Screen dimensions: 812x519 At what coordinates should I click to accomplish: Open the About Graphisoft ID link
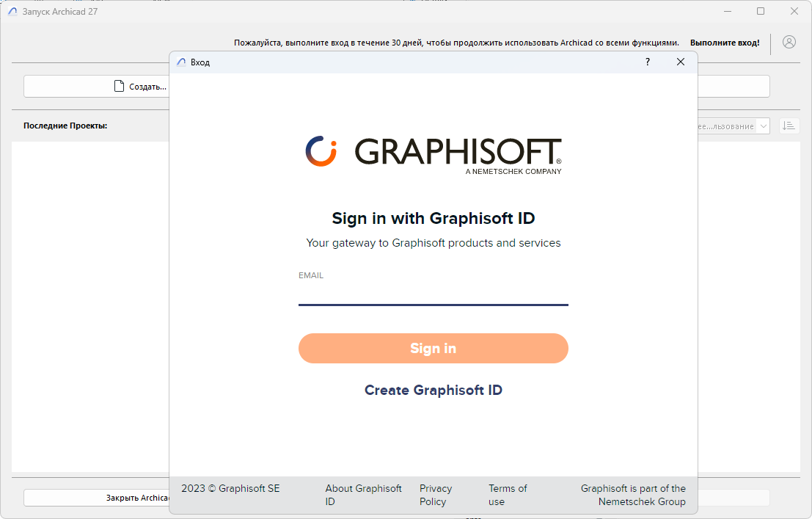coord(363,495)
